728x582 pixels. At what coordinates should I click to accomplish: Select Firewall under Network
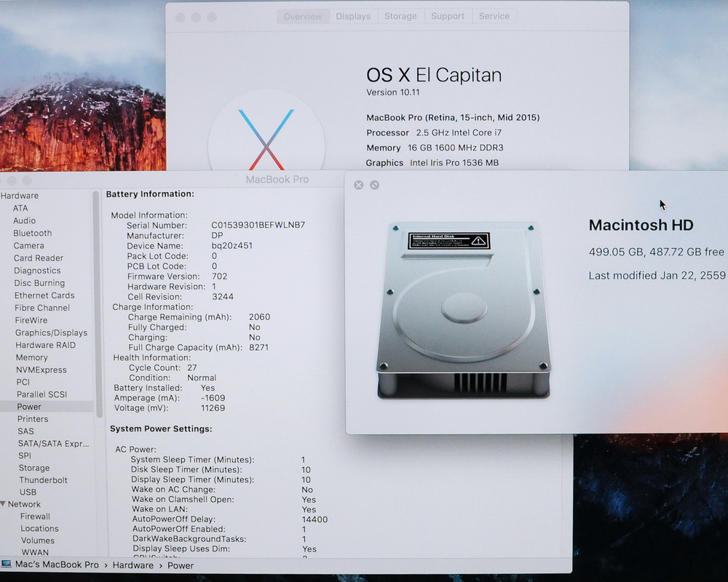[x=35, y=516]
